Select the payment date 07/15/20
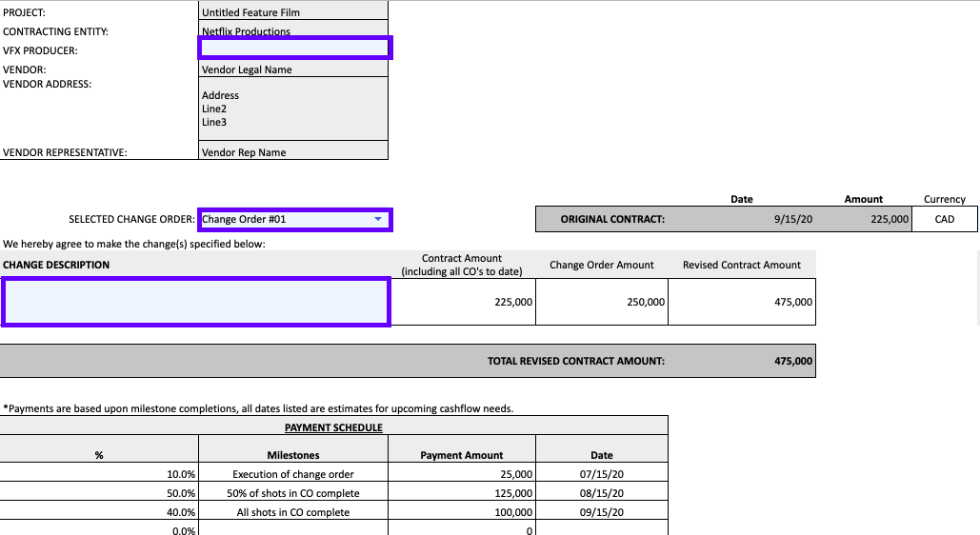The image size is (980, 535). click(x=602, y=474)
